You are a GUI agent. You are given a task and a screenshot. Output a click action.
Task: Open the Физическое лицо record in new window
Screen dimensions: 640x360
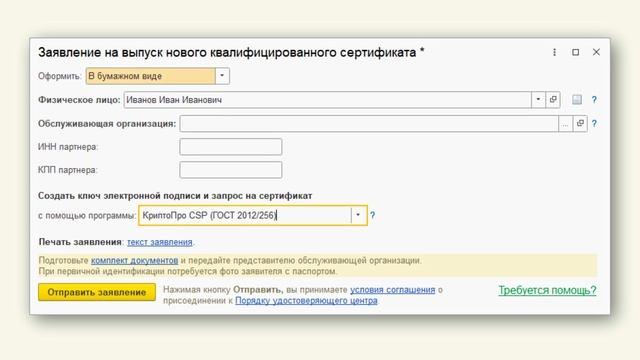click(553, 100)
